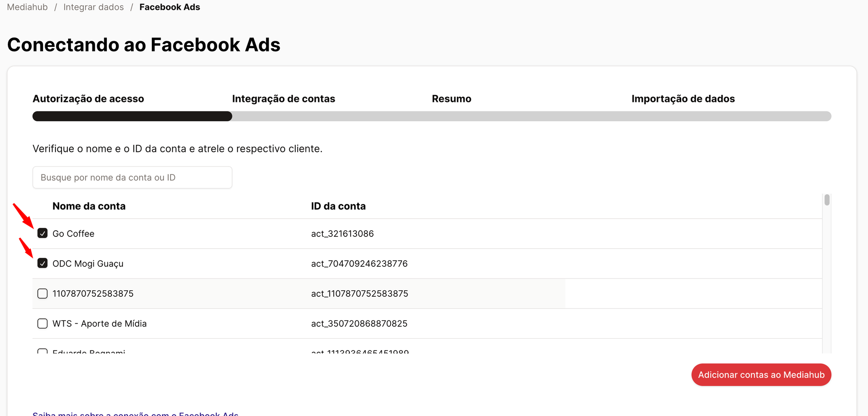Screen dimensions: 868x416
Task: Focus the account name or ID search field
Action: tap(132, 177)
